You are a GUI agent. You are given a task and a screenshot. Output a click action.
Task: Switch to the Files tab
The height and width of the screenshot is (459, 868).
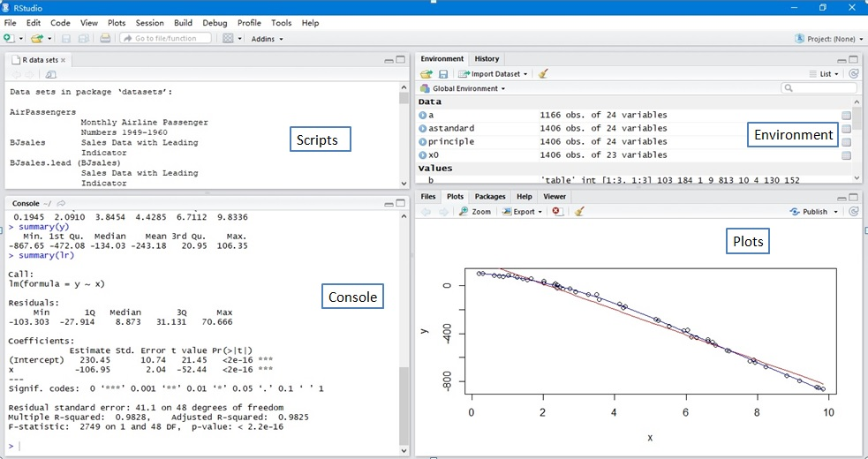coord(428,197)
